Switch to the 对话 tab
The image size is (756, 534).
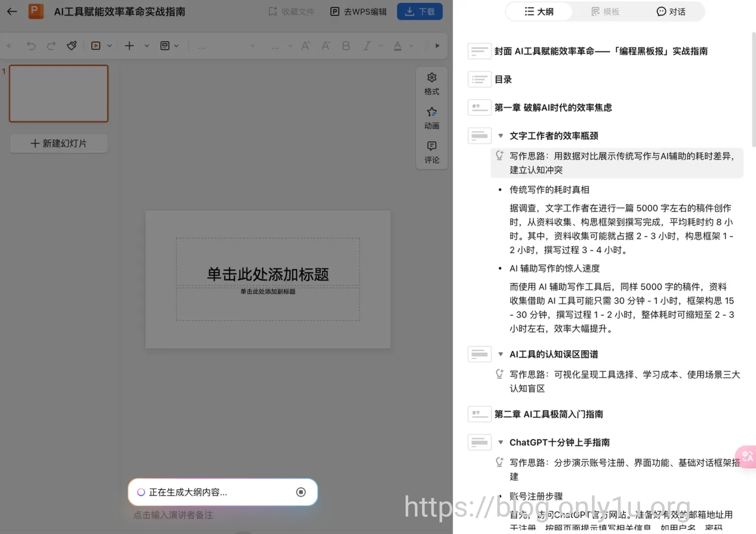[x=671, y=12]
